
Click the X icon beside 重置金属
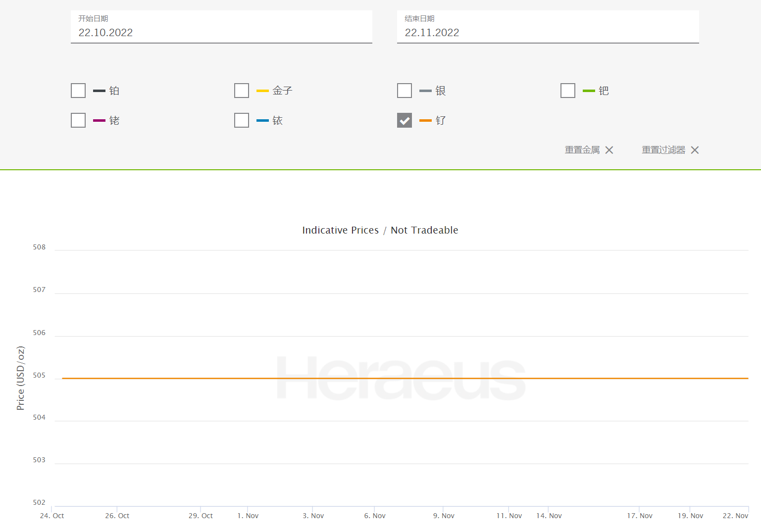click(x=609, y=150)
